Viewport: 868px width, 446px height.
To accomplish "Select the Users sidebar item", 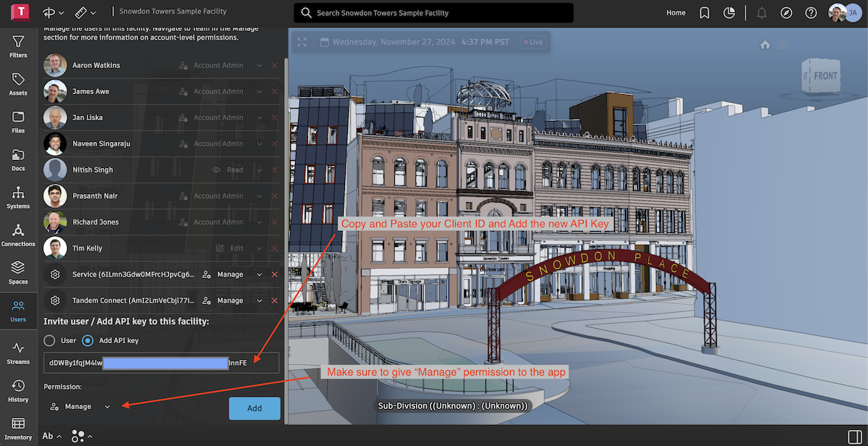I will [18, 311].
